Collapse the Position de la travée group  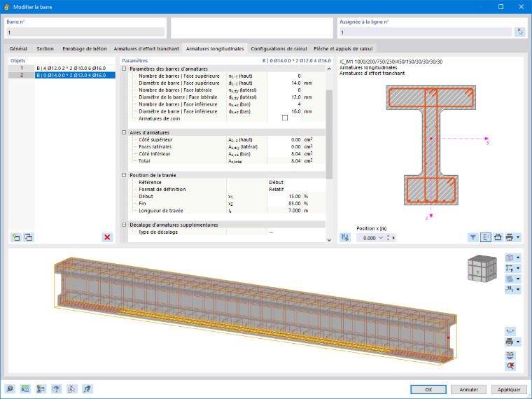124,176
